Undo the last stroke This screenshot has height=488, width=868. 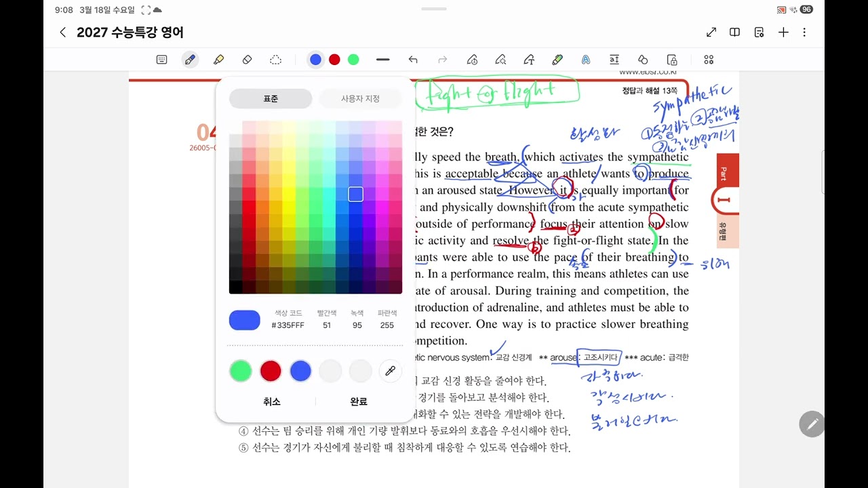[x=413, y=60]
